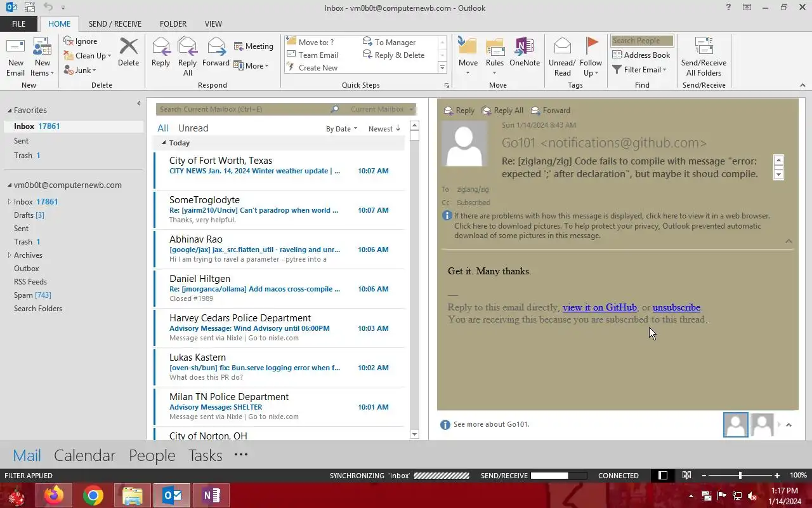Viewport: 812px width, 508px height.
Task: Switch to Normal view in status bar
Action: click(x=663, y=476)
